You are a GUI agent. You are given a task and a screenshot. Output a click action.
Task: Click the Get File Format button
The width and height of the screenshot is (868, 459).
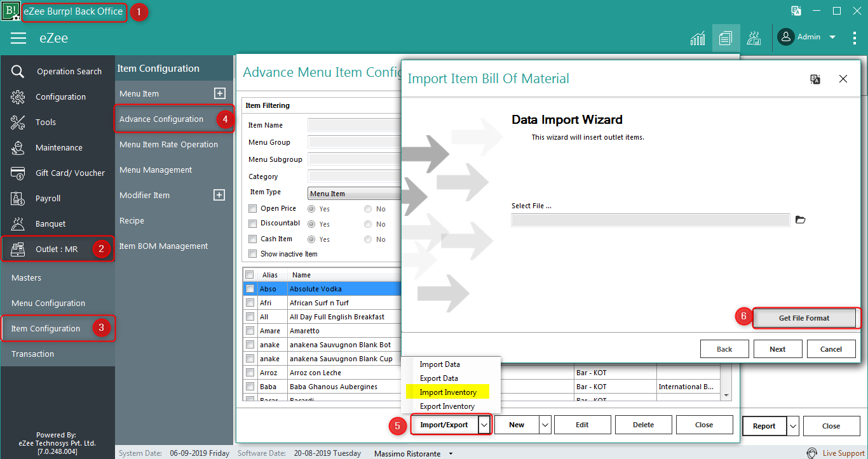[x=804, y=318]
